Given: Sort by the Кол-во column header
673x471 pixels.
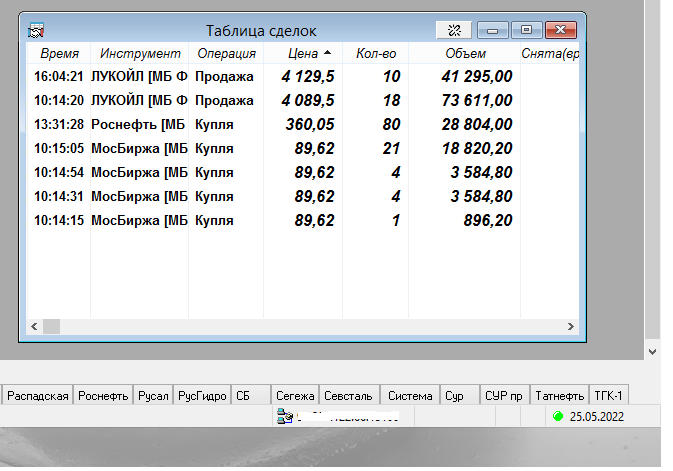Looking at the screenshot, I should [376, 54].
